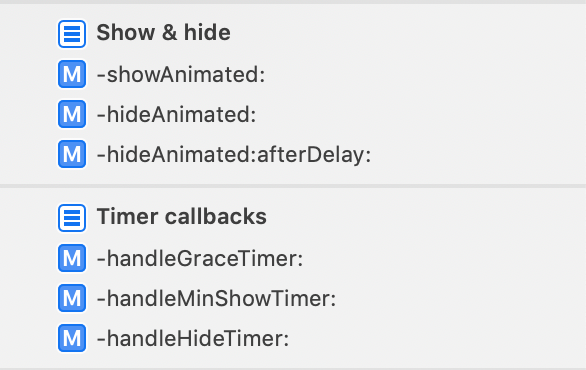
Task: Click the method icon for -hideAnimated:afterDelay:
Action: 72,154
